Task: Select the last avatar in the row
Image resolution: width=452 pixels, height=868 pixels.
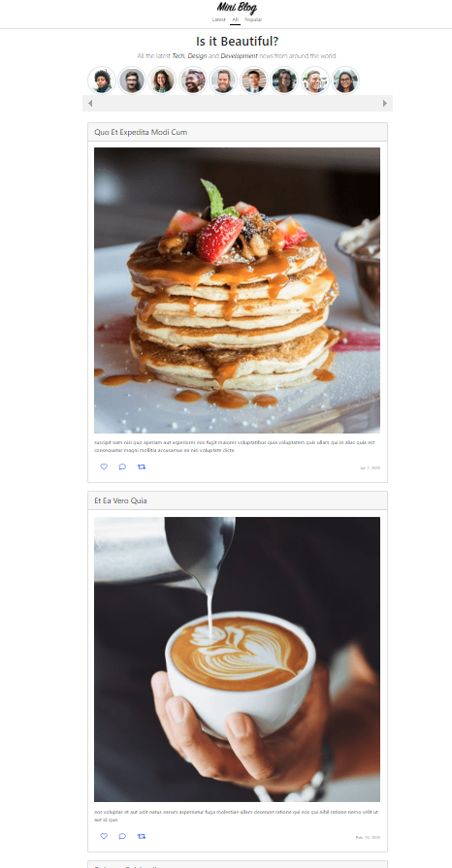Action: 345,80
